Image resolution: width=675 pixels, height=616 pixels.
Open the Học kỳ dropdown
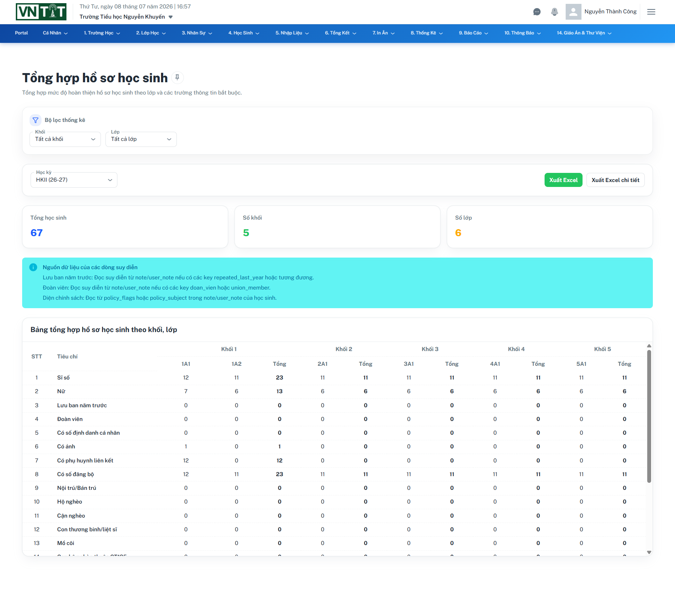[x=74, y=180]
